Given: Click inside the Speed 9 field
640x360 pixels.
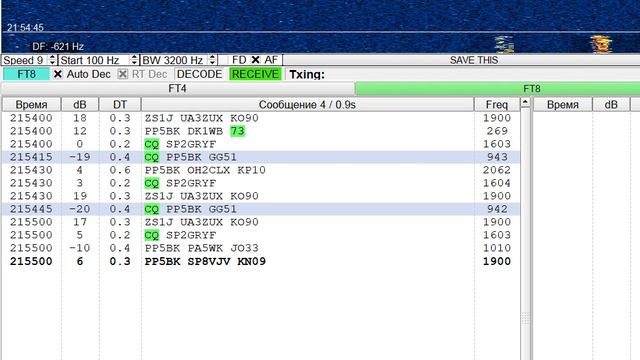Looking at the screenshot, I should pyautogui.click(x=25, y=60).
